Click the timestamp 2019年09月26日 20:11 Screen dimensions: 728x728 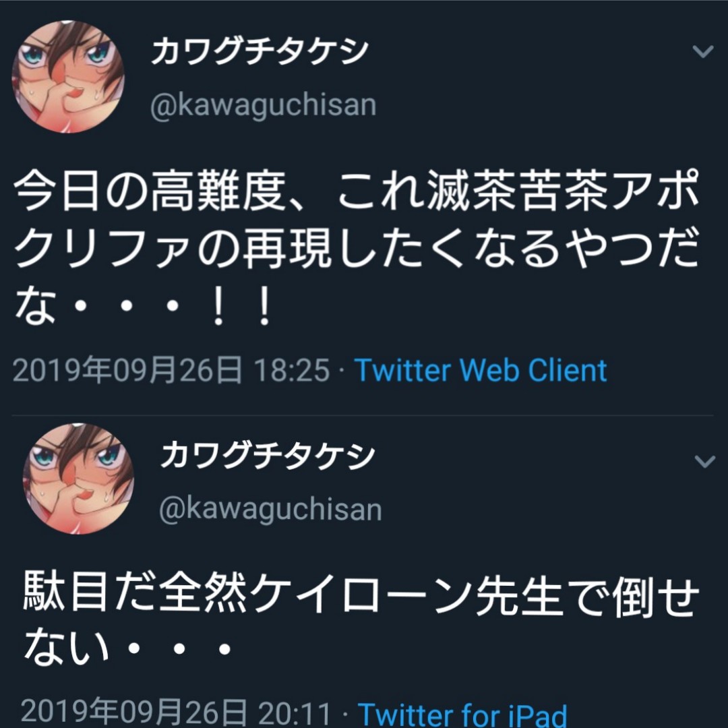point(176,713)
